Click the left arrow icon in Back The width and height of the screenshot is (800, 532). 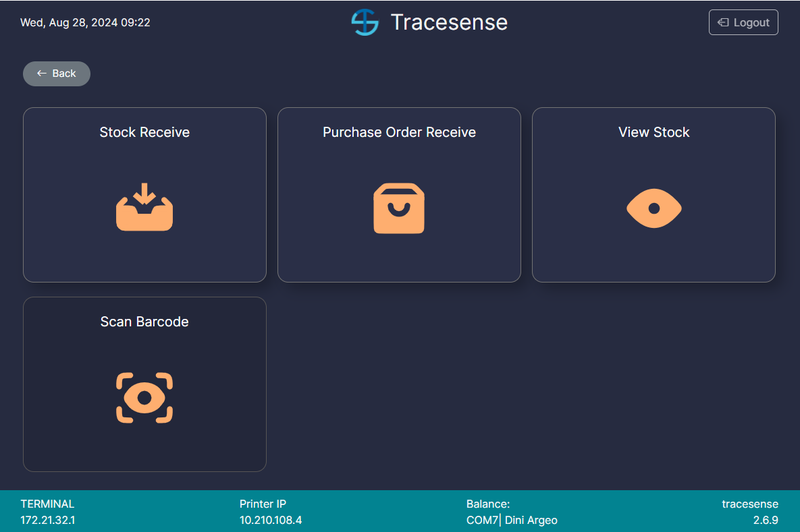[41, 74]
